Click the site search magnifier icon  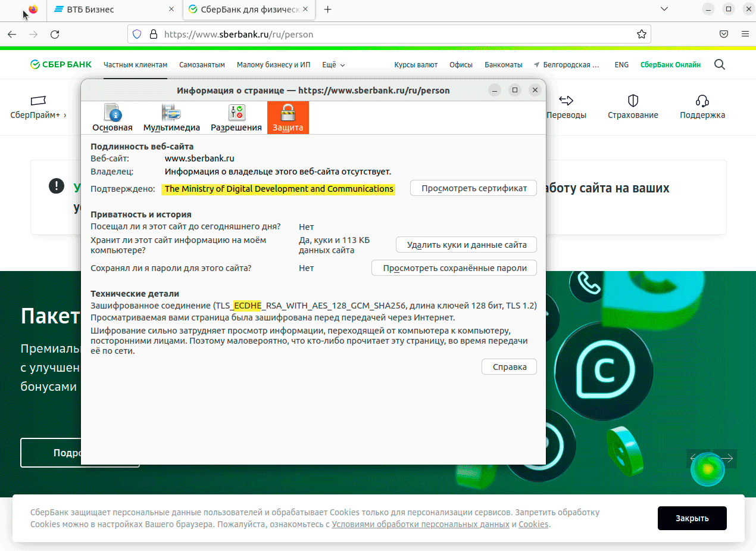[719, 64]
